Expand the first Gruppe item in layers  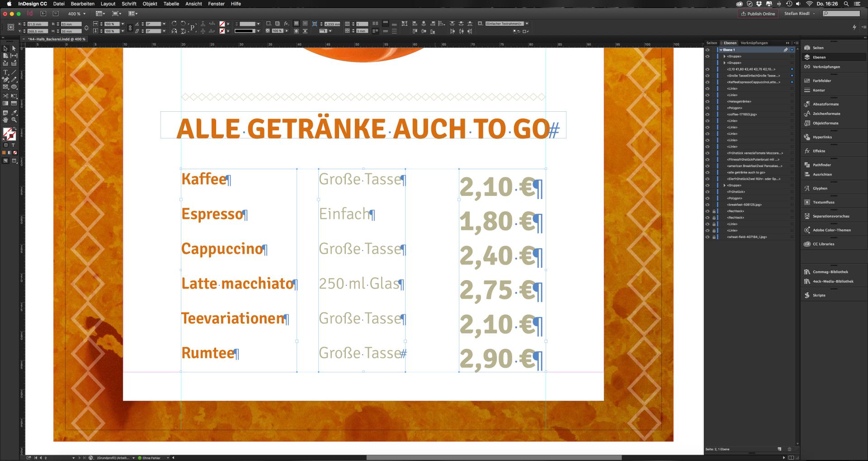coord(725,57)
